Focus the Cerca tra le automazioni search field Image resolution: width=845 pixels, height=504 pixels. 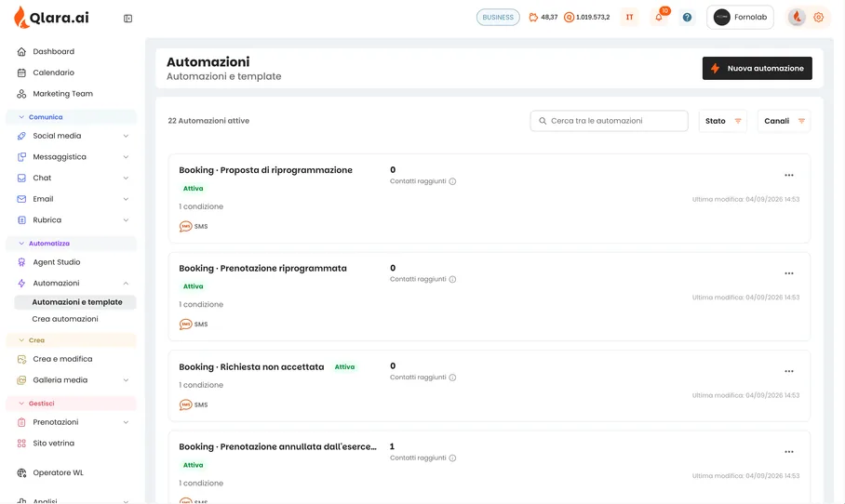pos(609,121)
